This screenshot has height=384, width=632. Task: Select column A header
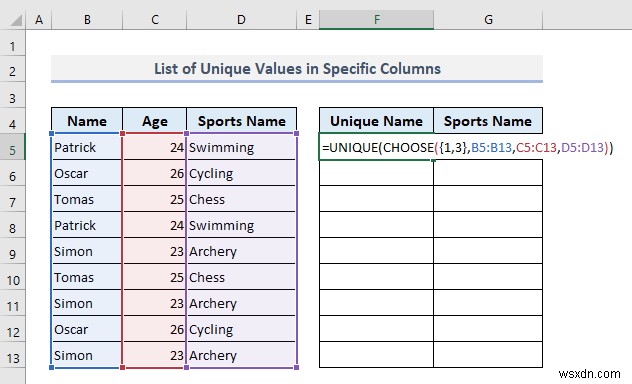click(x=39, y=20)
